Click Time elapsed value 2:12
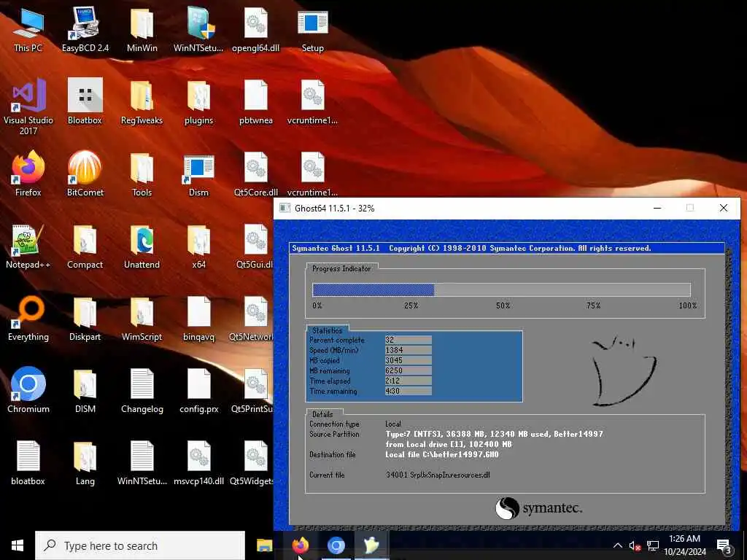 [409, 381]
